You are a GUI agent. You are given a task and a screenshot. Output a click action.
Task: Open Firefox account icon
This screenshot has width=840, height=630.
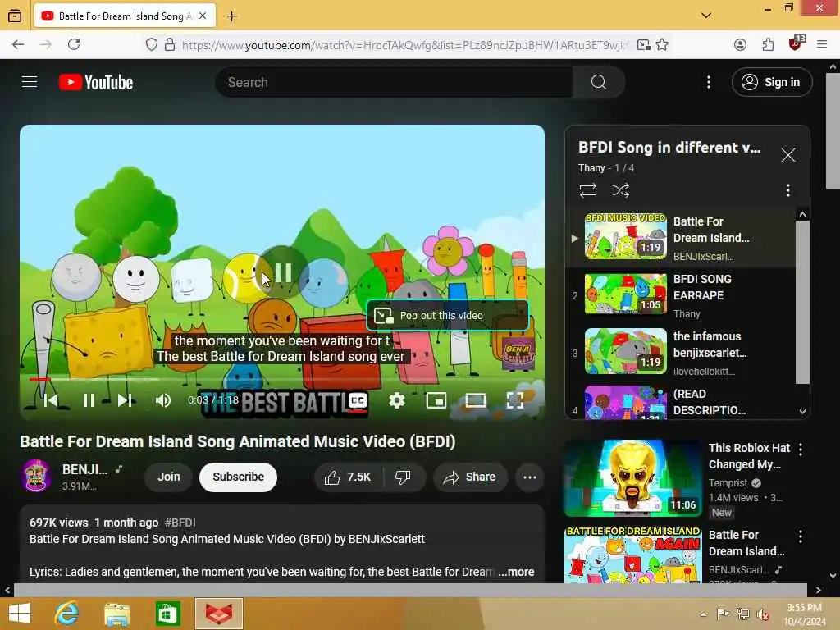pyautogui.click(x=740, y=44)
